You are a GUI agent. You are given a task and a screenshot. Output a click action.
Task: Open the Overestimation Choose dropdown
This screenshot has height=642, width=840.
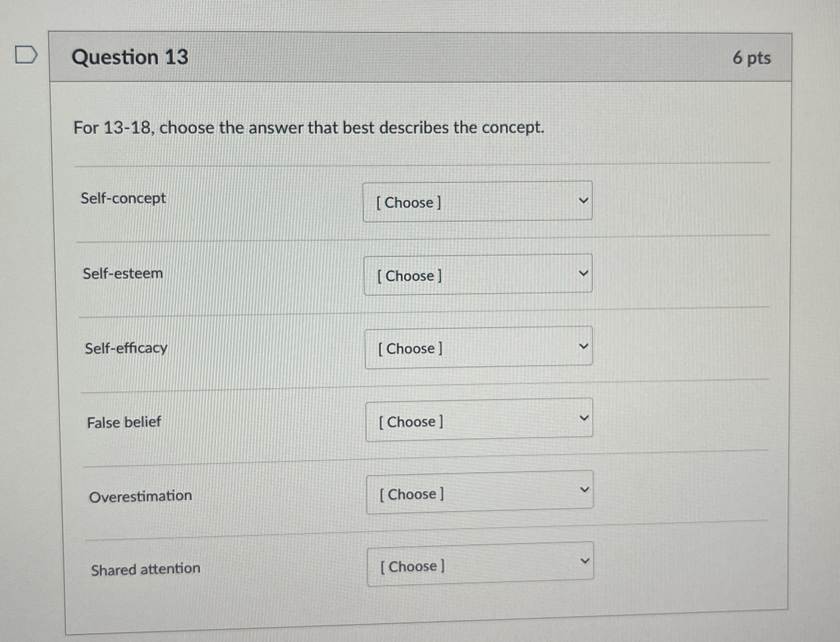click(479, 493)
